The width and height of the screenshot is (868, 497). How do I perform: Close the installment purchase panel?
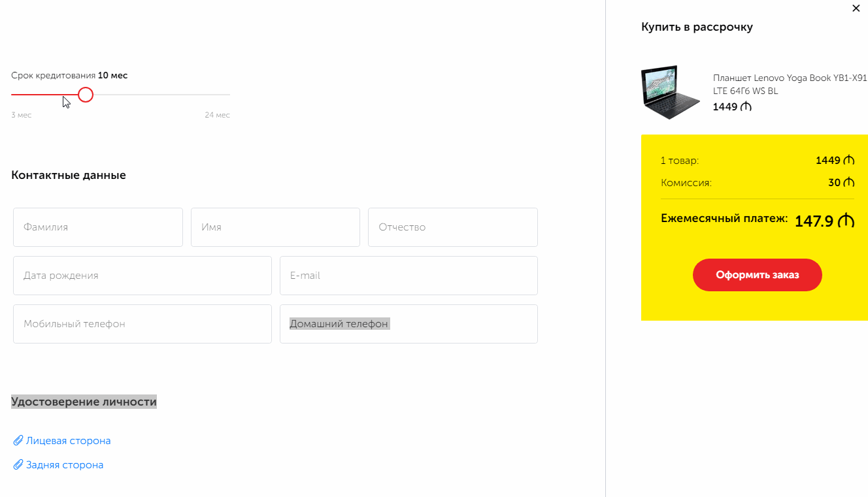click(856, 8)
